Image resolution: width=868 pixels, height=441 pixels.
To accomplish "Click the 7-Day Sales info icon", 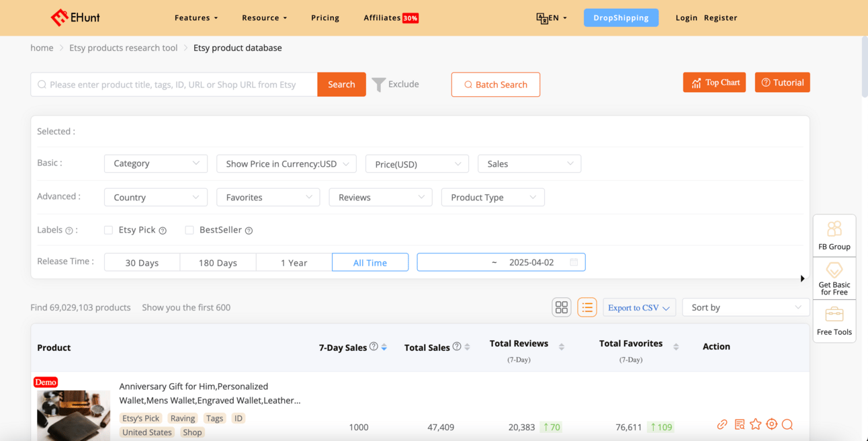I will pos(374,347).
